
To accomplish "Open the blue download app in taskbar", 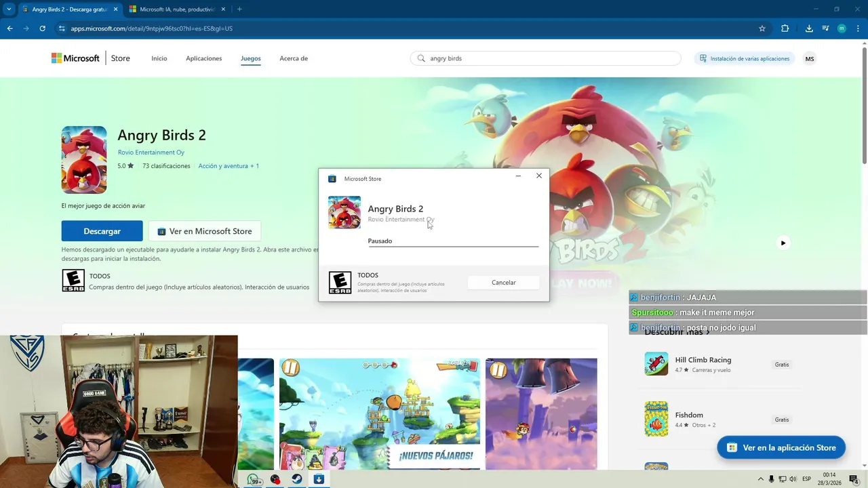I will coord(319,480).
